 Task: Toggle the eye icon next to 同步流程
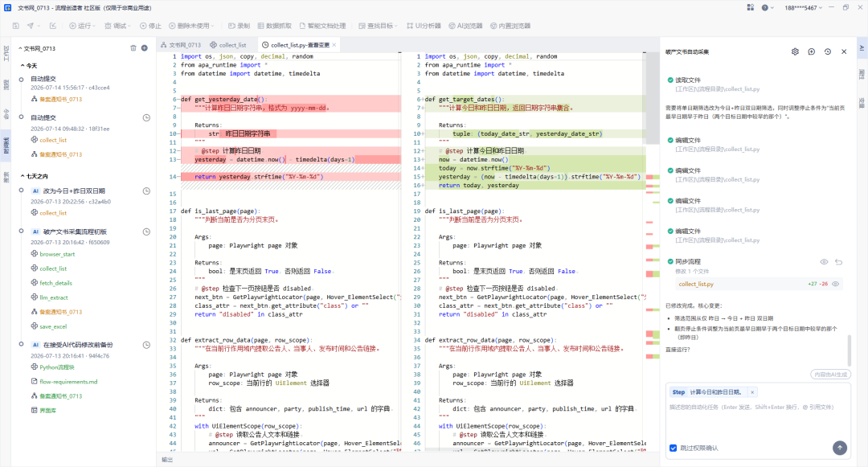pos(824,262)
